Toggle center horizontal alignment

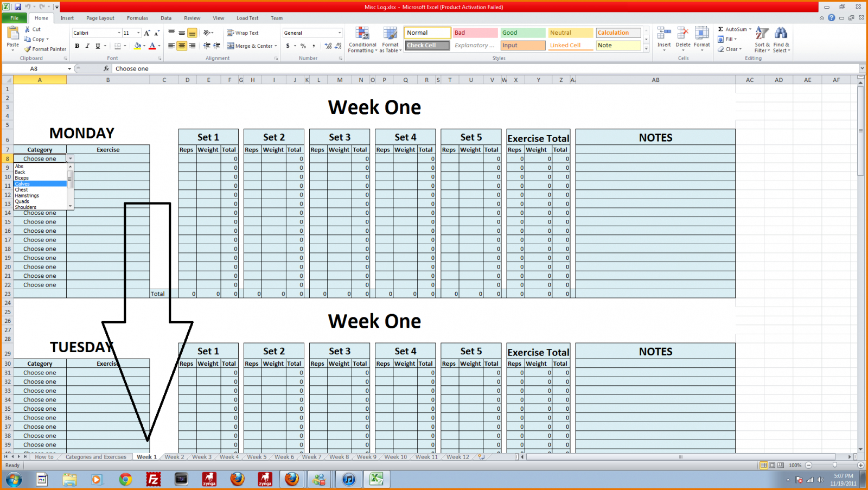point(182,46)
